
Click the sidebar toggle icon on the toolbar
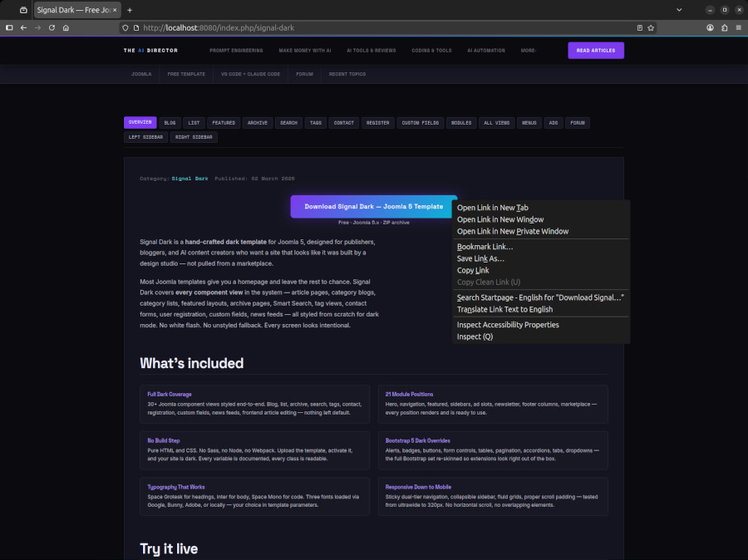8,27
